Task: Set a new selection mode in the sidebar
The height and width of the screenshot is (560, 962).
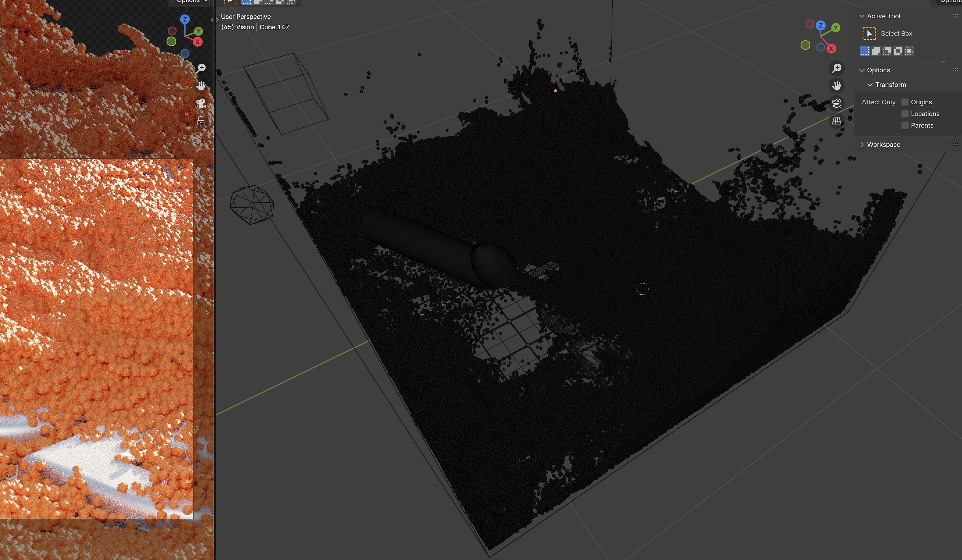Action: tap(865, 51)
